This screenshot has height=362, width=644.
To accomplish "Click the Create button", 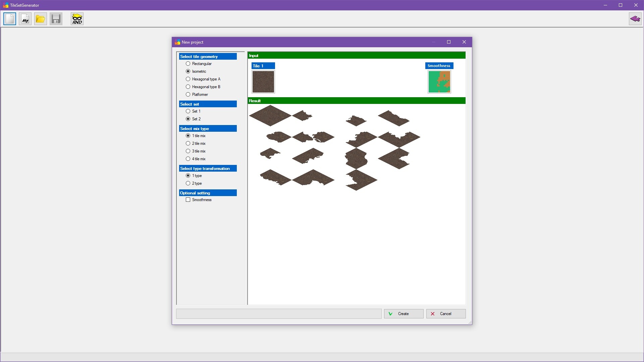I will (x=404, y=314).
